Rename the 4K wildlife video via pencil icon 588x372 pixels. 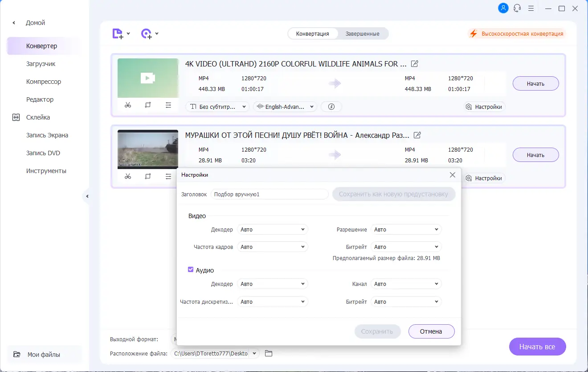point(415,64)
